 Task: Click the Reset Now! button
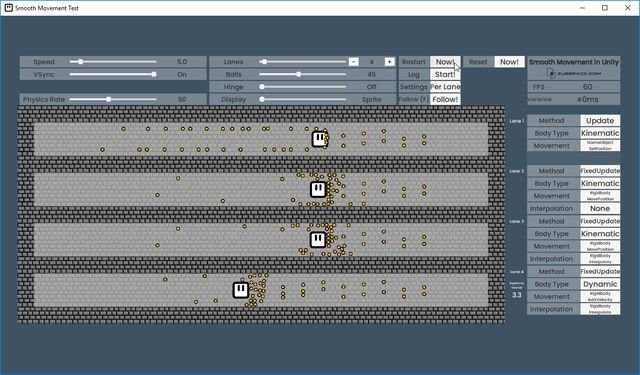tap(509, 62)
